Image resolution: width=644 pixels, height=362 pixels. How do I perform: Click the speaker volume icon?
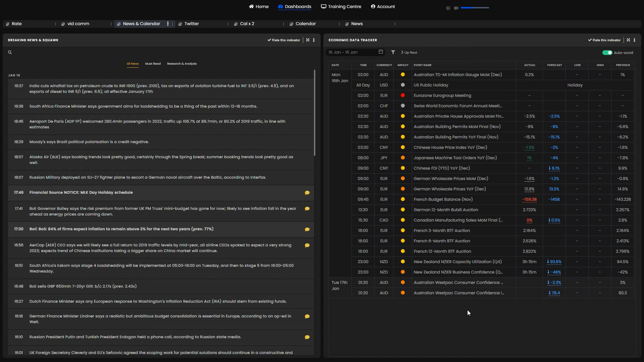(456, 8)
